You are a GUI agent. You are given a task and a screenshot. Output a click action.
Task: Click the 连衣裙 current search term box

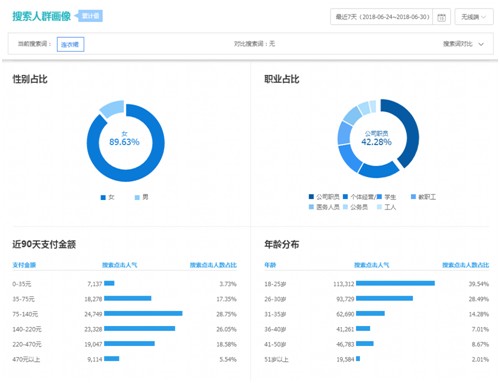click(70, 44)
